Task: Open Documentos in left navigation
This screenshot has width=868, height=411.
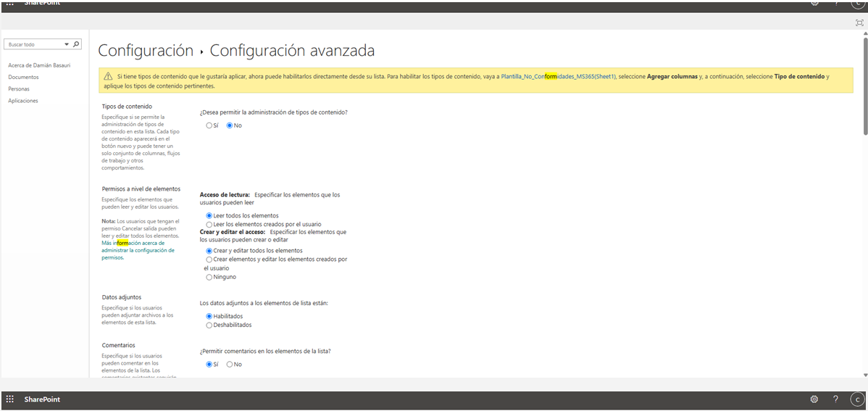Action: (23, 78)
